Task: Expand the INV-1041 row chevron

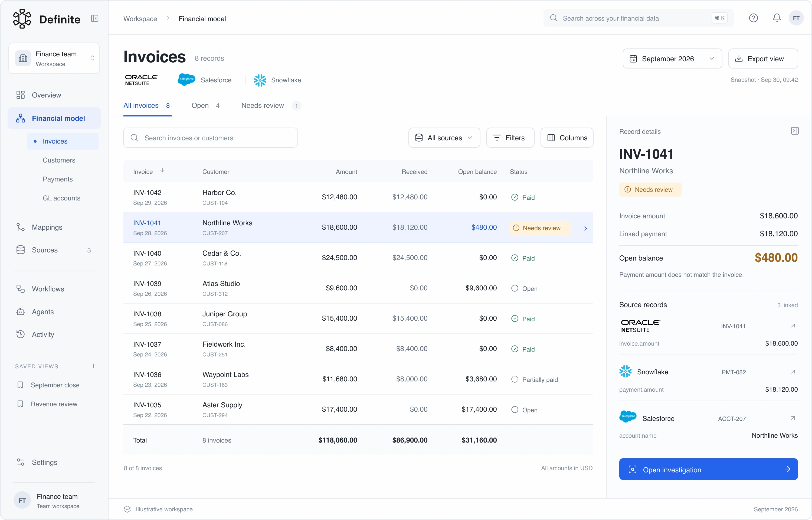Action: click(x=585, y=229)
